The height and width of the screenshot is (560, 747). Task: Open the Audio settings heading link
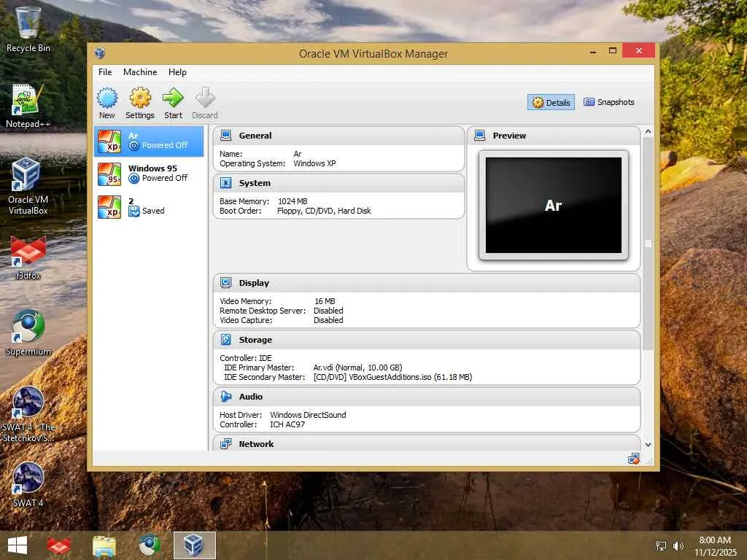pos(251,397)
